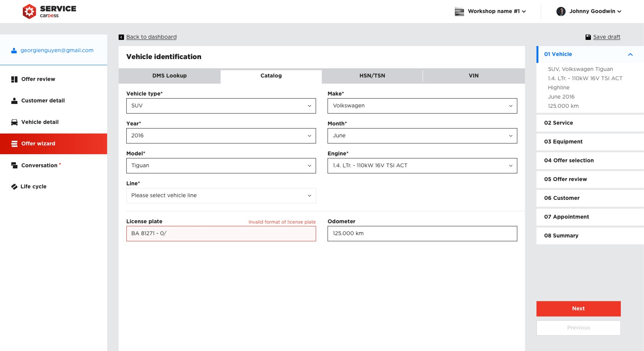The height and width of the screenshot is (351, 644).
Task: Click the 'Highline' summary line
Action: (x=559, y=88)
